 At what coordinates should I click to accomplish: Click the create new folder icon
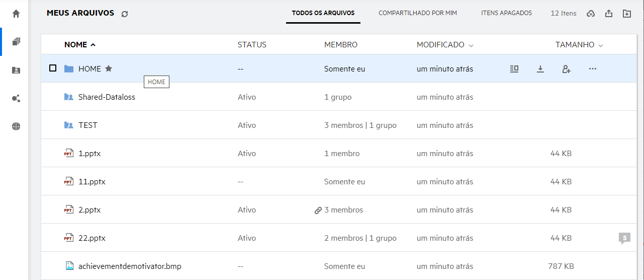pos(626,14)
